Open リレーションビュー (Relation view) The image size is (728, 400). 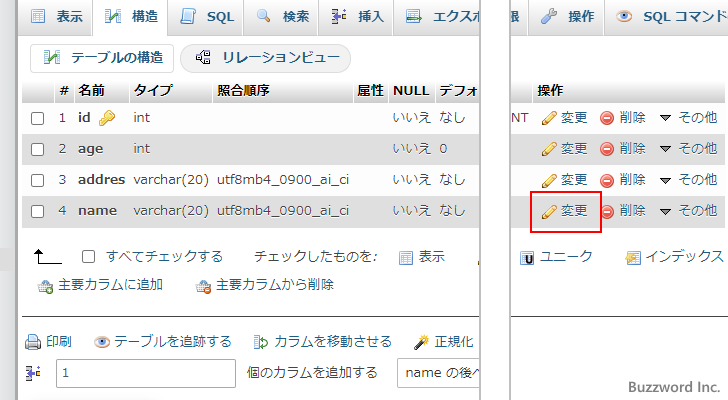tap(265, 58)
